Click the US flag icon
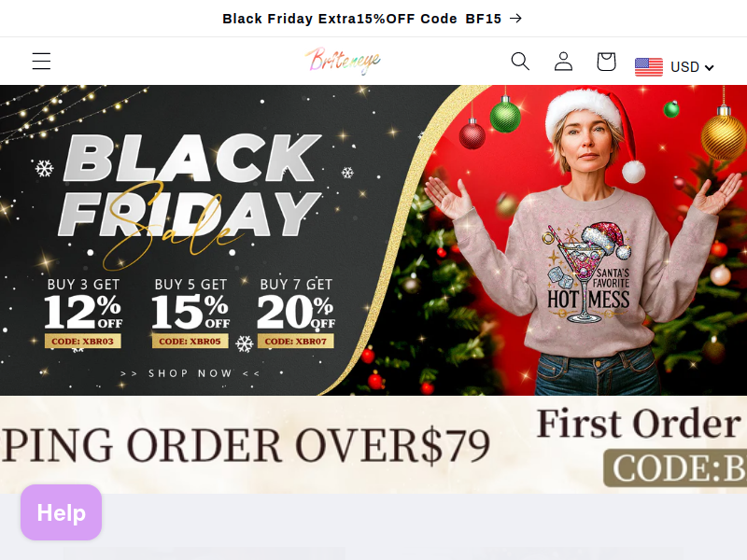 pos(648,66)
